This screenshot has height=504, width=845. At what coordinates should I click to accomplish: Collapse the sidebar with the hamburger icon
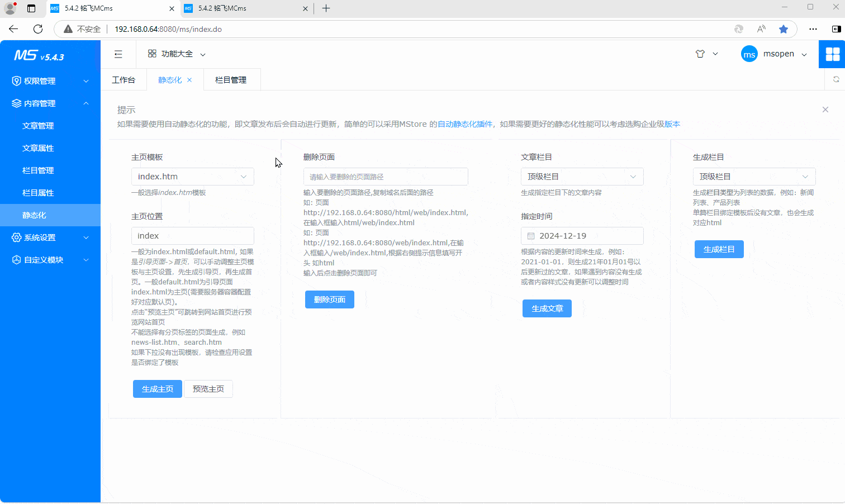(118, 54)
